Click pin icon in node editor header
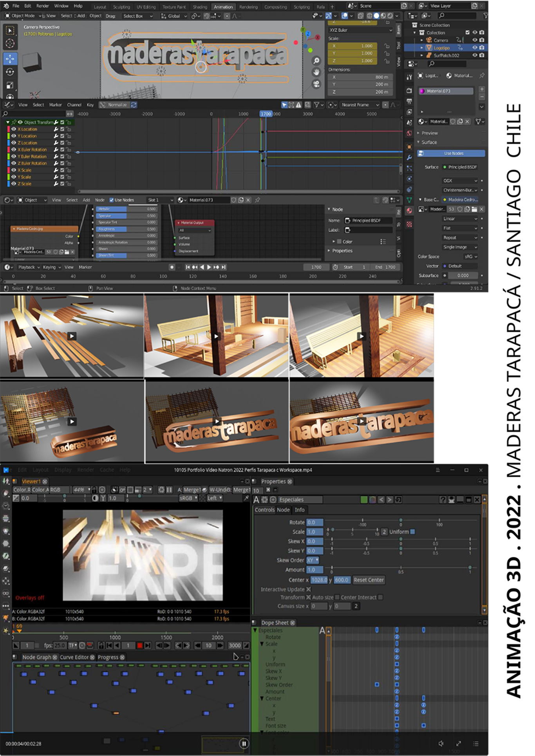This screenshot has height=756, width=535. [257, 200]
